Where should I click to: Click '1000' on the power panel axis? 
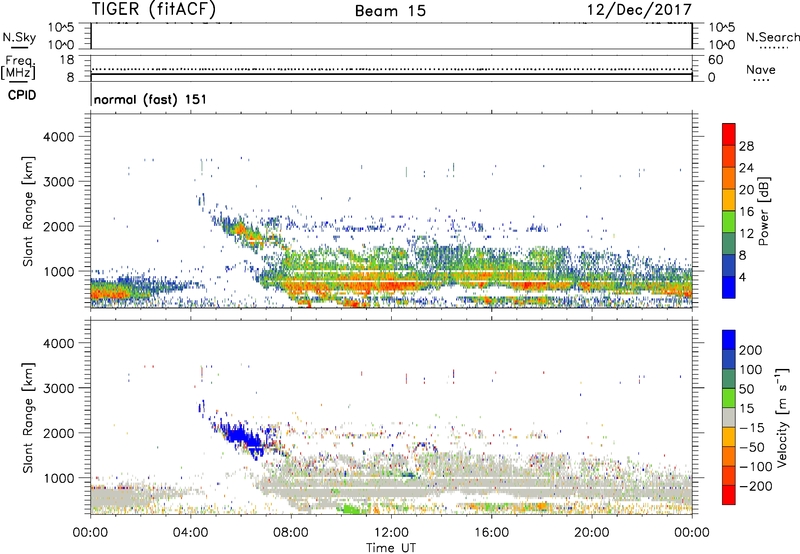[59, 271]
